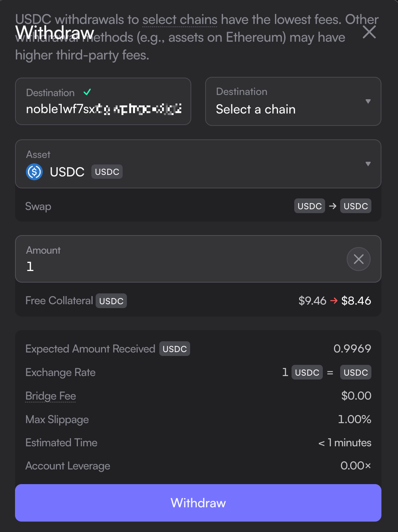The image size is (398, 532).
Task: Click the source USDC tag in Swap row
Action: tap(310, 206)
